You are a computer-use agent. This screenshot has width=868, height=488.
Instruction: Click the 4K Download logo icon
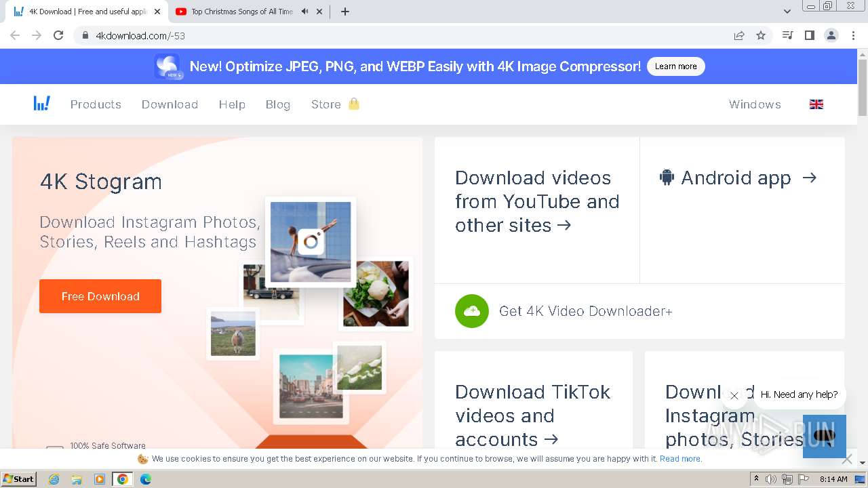tap(42, 104)
